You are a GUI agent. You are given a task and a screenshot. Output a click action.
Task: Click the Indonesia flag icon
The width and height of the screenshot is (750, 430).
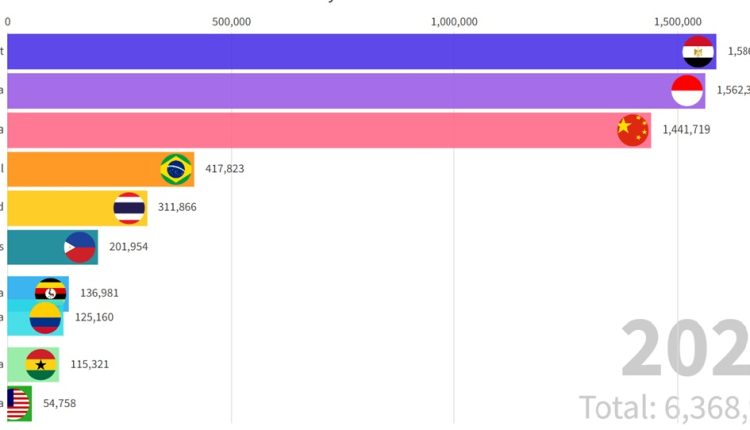(x=687, y=90)
